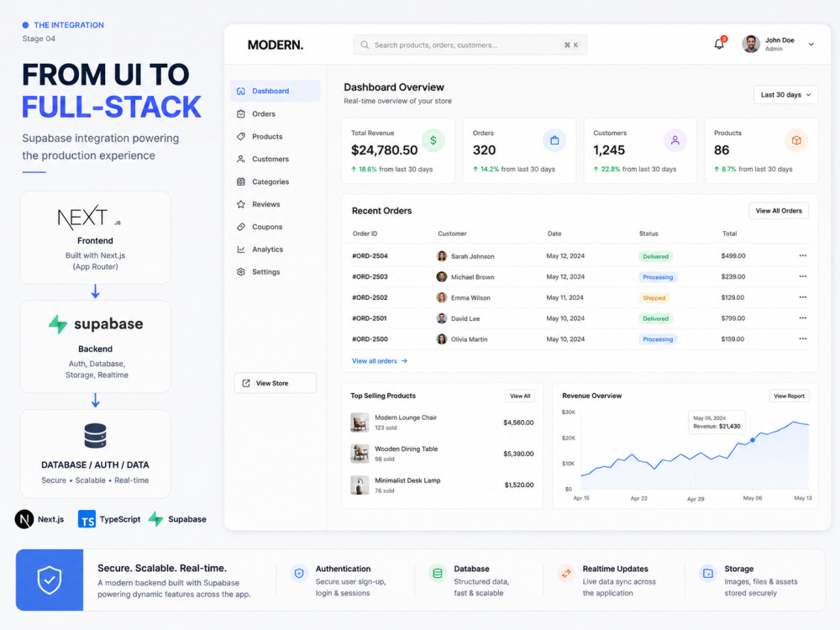This screenshot has width=840, height=630.
Task: Select Dashboard in the sidebar
Action: [276, 91]
